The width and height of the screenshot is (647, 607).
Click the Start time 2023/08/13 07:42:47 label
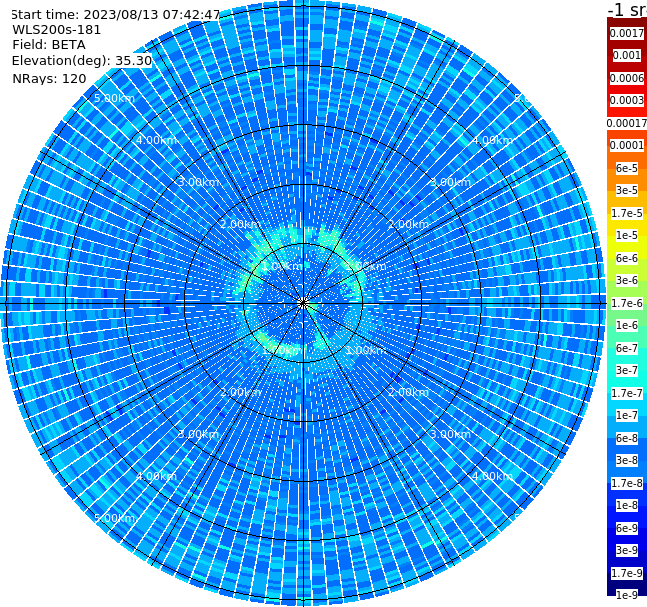pos(116,15)
